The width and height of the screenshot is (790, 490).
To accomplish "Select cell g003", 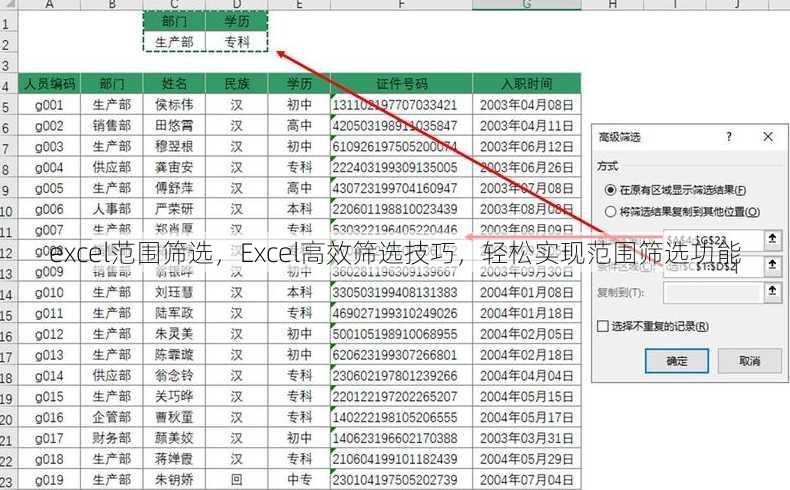I will (49, 147).
